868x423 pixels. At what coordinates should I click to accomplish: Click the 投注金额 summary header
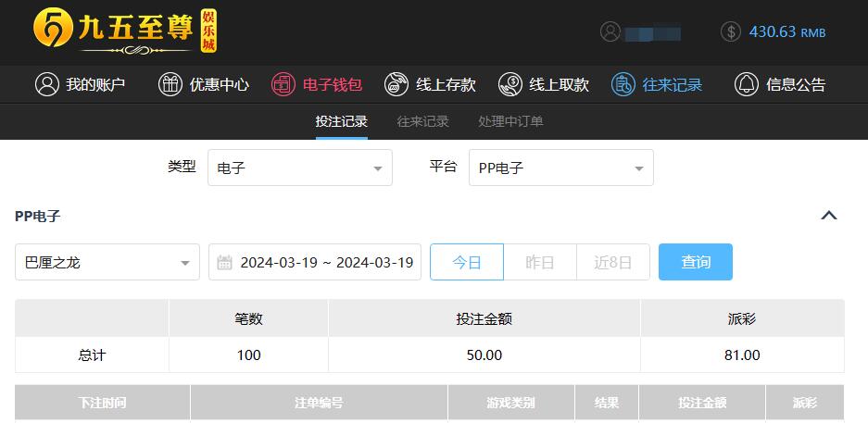[x=484, y=318]
